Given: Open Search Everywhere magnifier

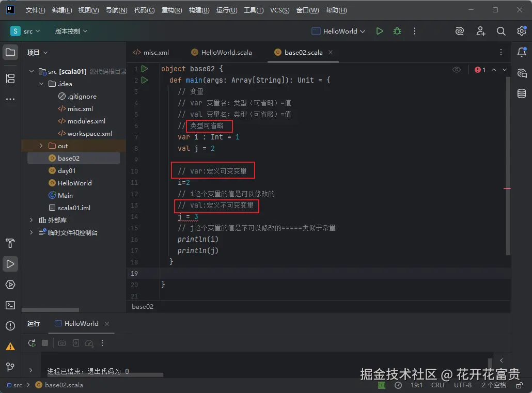Looking at the screenshot, I should tap(501, 31).
